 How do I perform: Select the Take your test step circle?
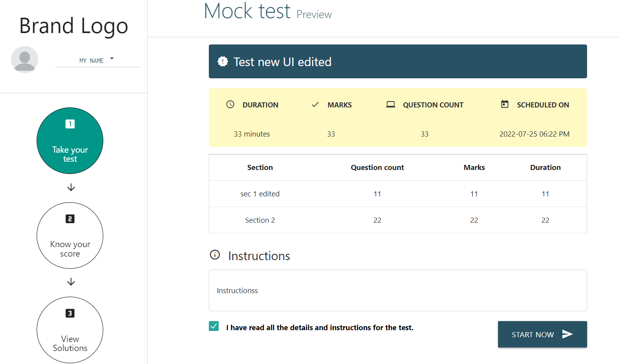pos(70,141)
